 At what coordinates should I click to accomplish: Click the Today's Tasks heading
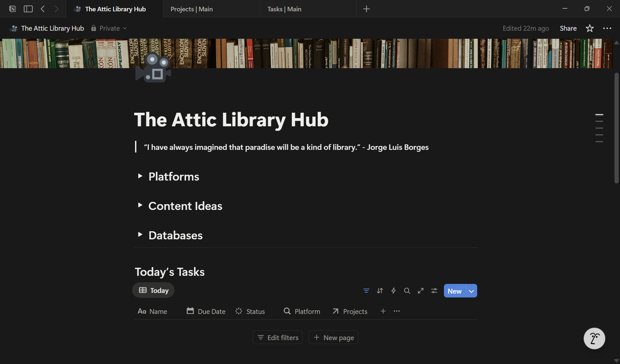coord(170,272)
